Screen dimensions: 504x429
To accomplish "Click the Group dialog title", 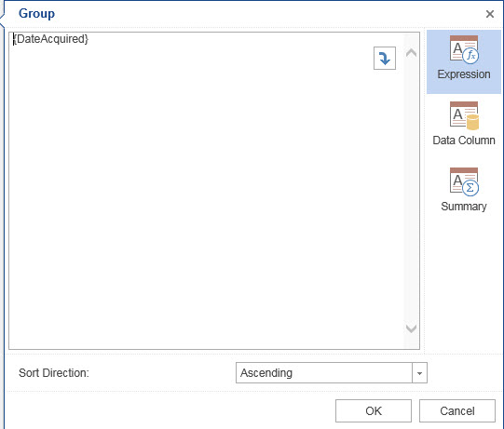I will [x=36, y=13].
